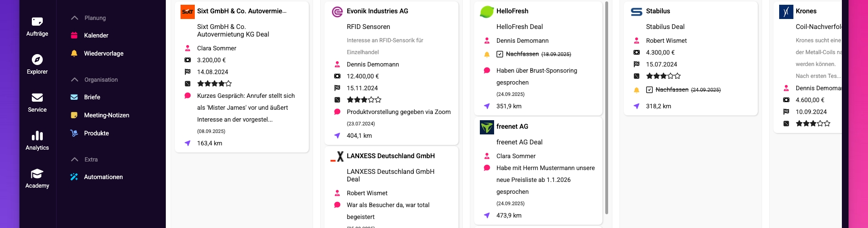Go to the Service envelope icon
868x228 pixels.
tap(37, 97)
